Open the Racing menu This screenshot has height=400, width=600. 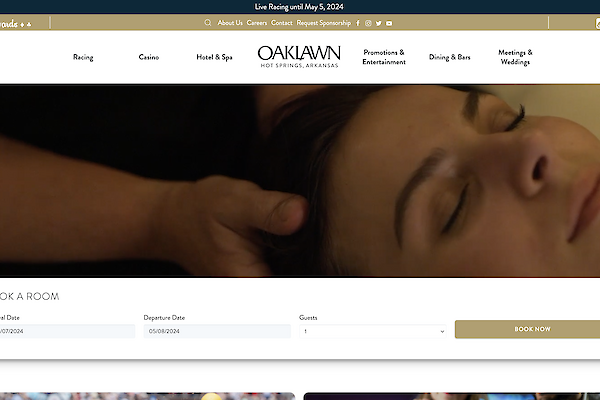(83, 57)
